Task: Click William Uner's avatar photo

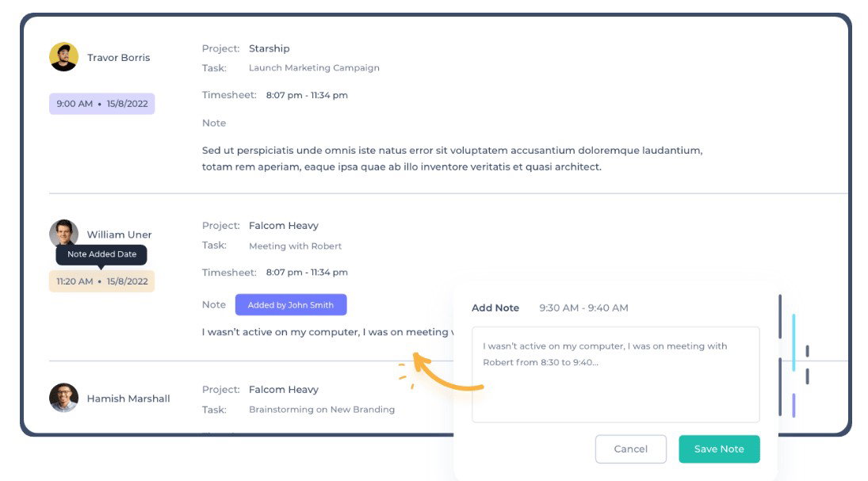Action: 63,232
